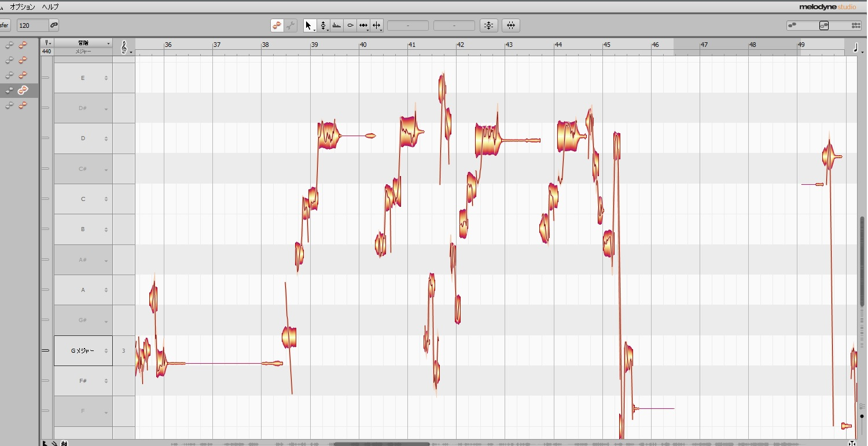
Task: Click the double handle beside Gメジャー row
Action: click(x=45, y=350)
